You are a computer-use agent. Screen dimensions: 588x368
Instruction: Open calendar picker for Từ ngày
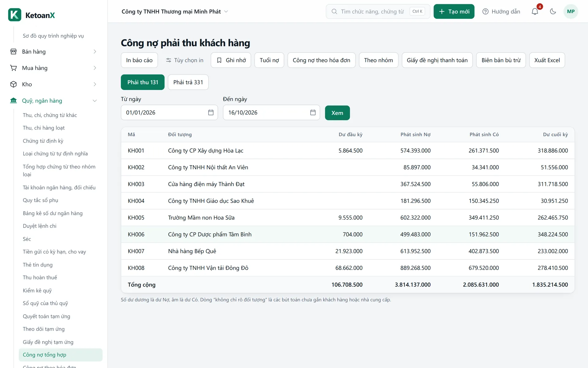(211, 113)
